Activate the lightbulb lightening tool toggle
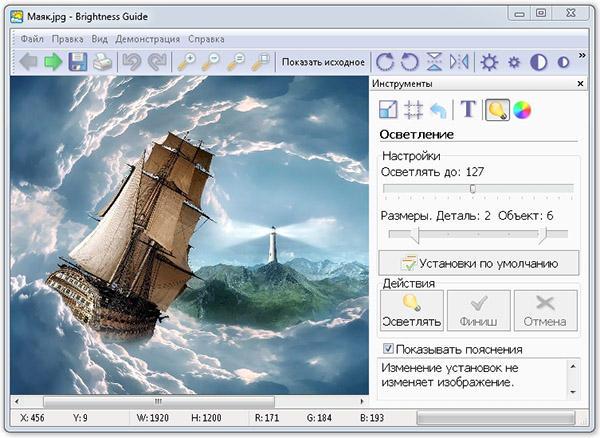 495,110
